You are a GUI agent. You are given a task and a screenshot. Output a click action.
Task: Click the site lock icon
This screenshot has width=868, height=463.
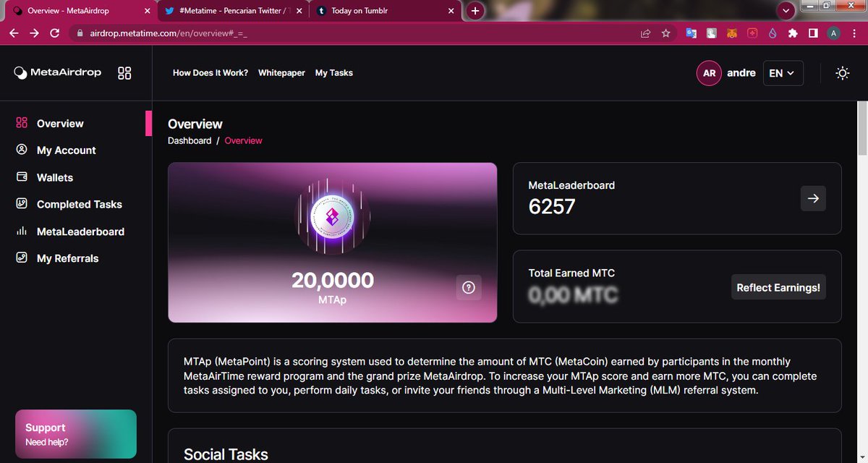79,33
